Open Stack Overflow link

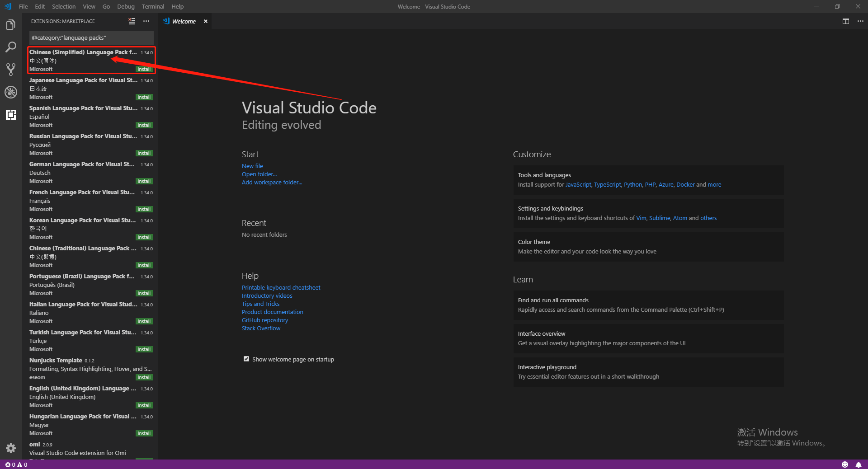[261, 328]
